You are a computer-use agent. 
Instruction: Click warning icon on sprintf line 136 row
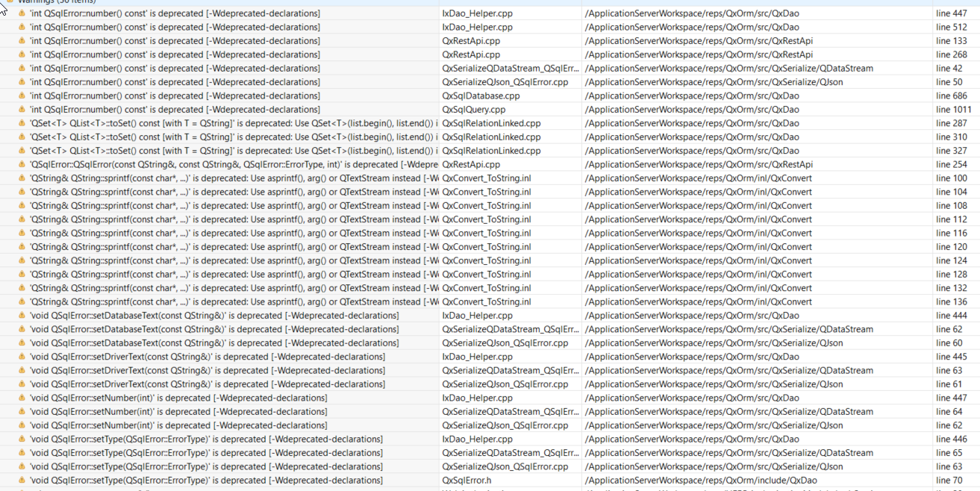pyautogui.click(x=22, y=302)
